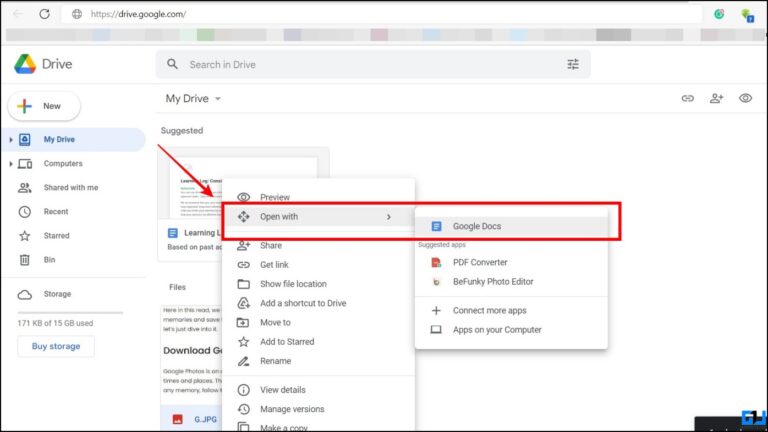Open file with PDF Converter

511,263
